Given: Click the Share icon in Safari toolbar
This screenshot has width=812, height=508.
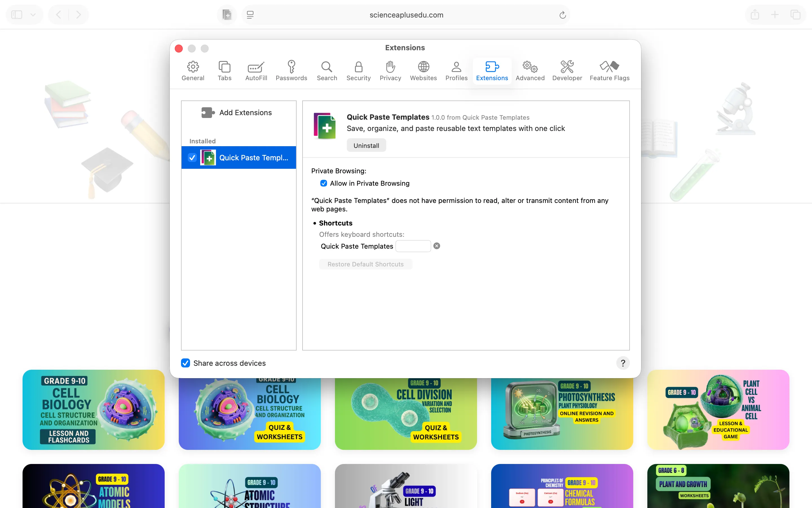Looking at the screenshot, I should [755, 14].
